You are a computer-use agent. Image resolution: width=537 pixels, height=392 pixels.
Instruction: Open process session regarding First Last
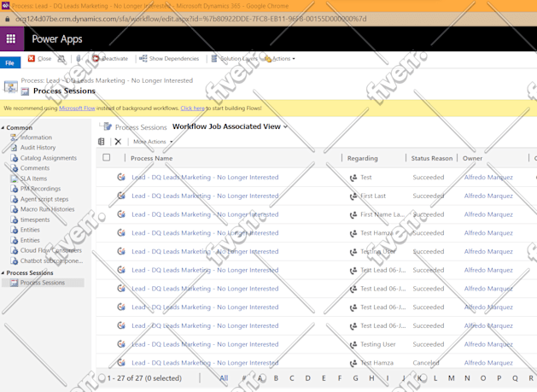(x=205, y=196)
